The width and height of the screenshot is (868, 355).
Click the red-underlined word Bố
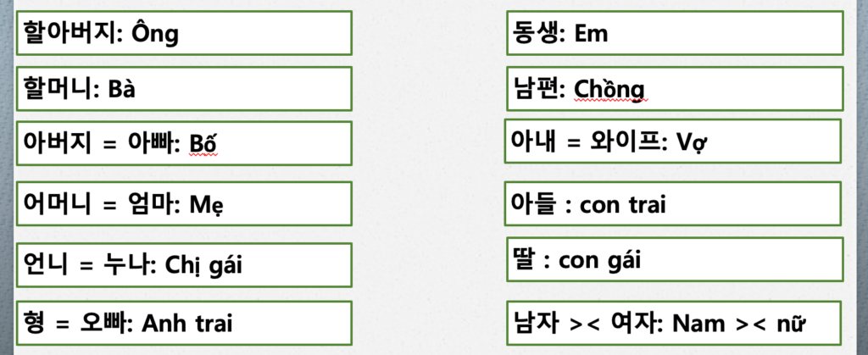[203, 143]
